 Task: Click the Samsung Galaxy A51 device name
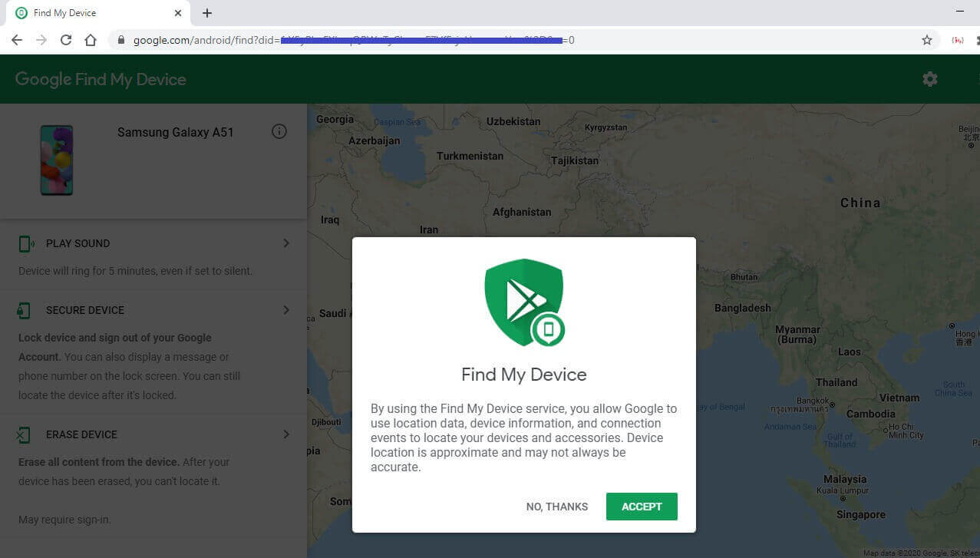coord(176,132)
